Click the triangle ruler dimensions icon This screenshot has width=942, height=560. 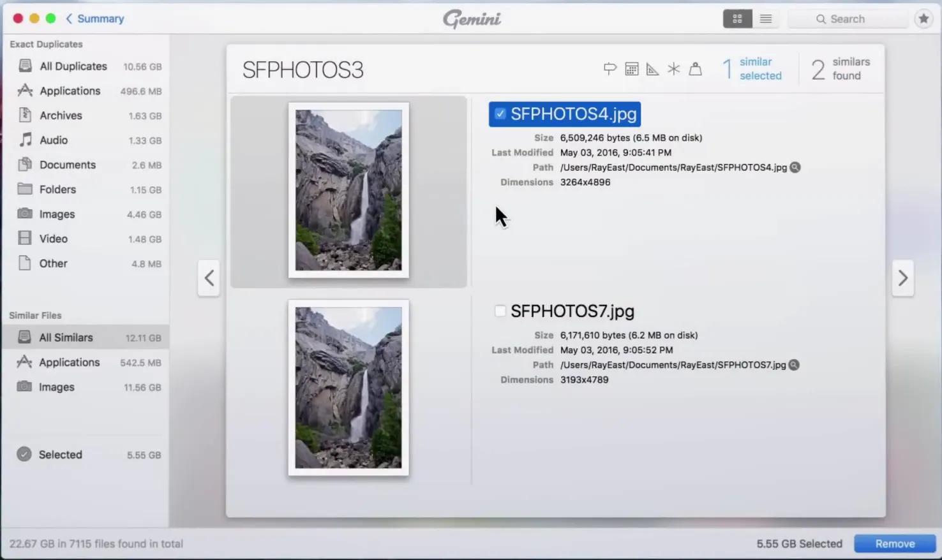(652, 69)
